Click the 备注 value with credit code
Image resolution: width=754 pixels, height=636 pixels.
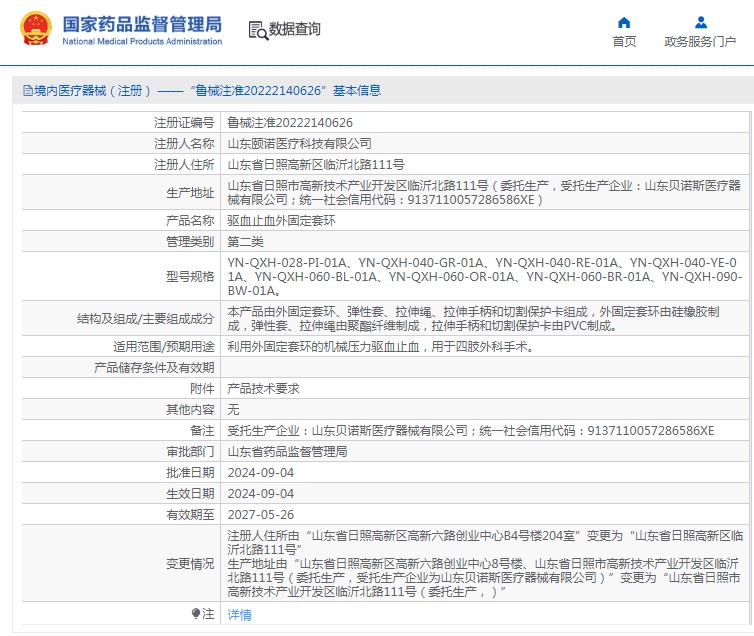(x=471, y=431)
